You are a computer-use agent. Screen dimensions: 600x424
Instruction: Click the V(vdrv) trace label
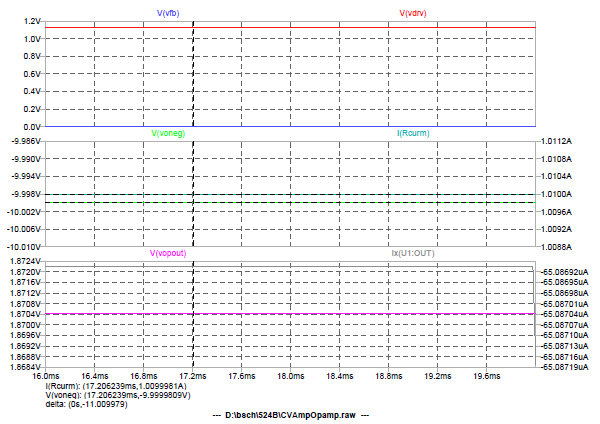(x=413, y=13)
